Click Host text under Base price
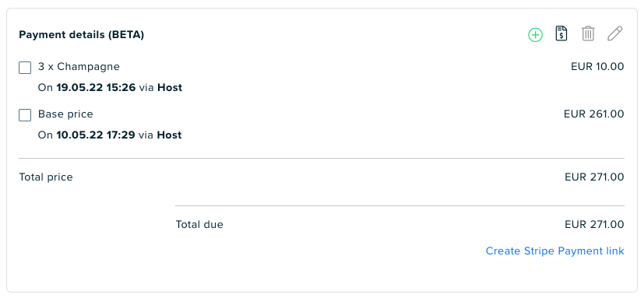 169,135
